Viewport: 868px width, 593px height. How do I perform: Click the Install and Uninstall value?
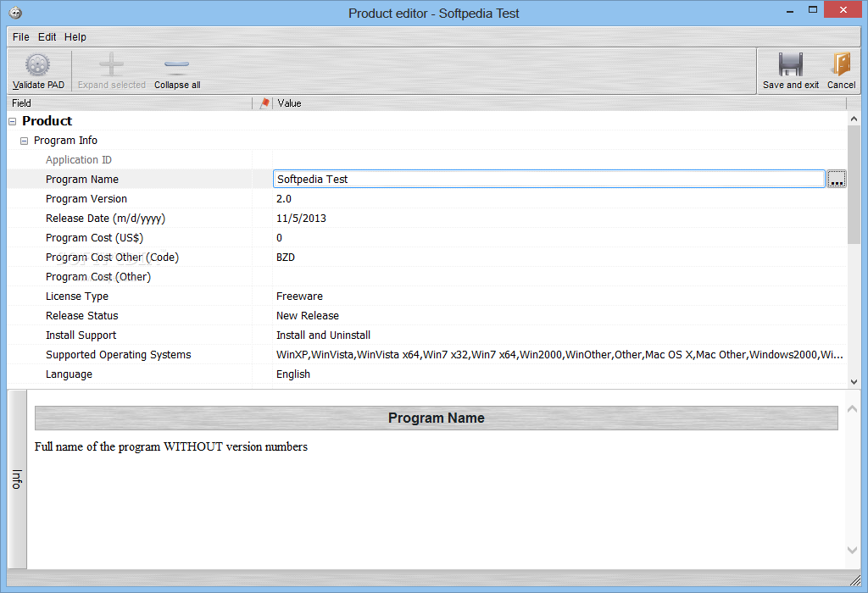[323, 335]
